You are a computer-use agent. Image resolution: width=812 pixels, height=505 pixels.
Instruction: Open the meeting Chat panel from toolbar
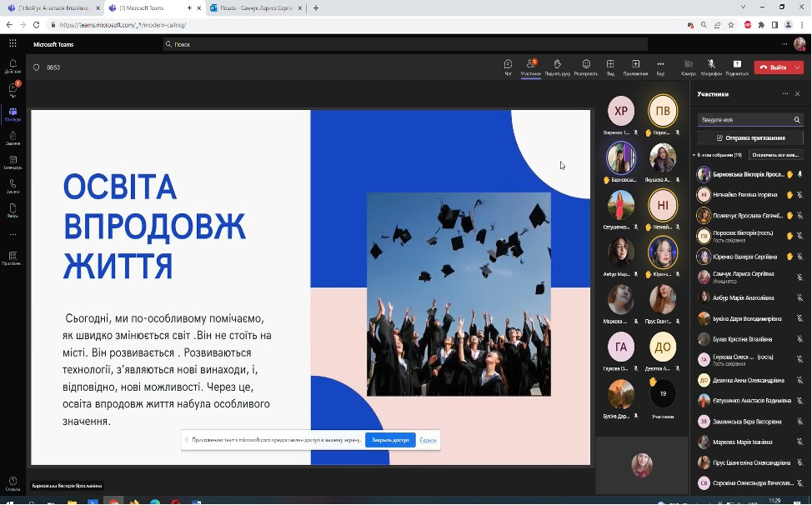pos(508,67)
